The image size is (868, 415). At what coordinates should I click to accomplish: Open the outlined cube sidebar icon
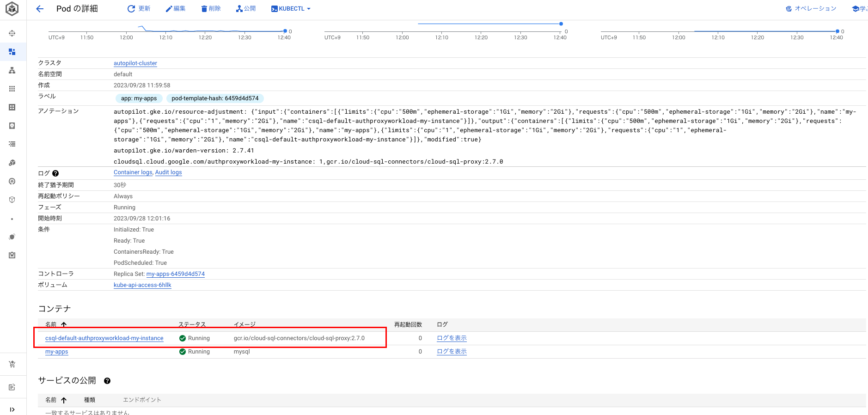click(x=12, y=200)
